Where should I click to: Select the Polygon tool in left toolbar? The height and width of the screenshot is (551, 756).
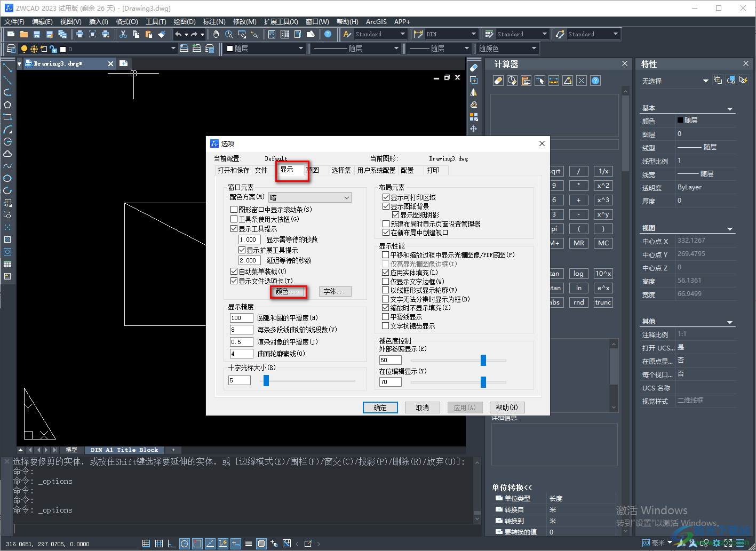coord(7,105)
